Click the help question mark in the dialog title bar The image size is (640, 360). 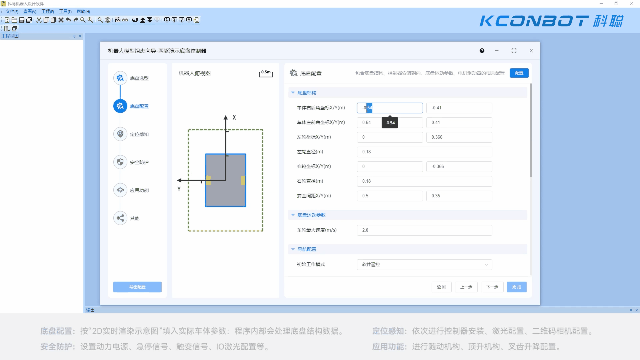[x=482, y=51]
